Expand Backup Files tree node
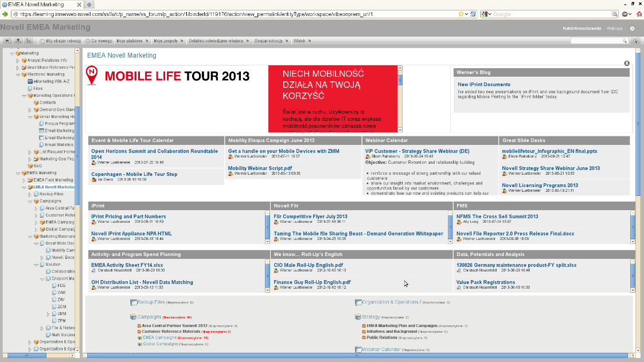Viewport: 644px width, 362px height. [30, 194]
